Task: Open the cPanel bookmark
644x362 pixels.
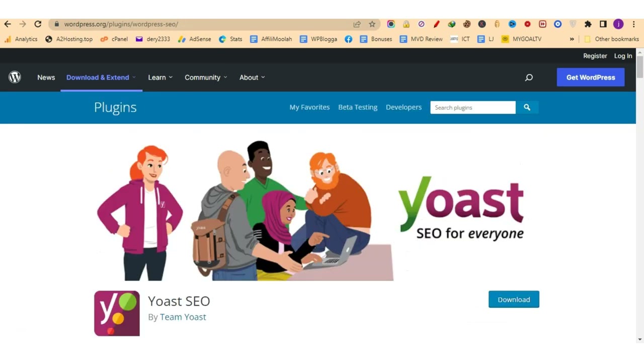Action: pos(114,39)
